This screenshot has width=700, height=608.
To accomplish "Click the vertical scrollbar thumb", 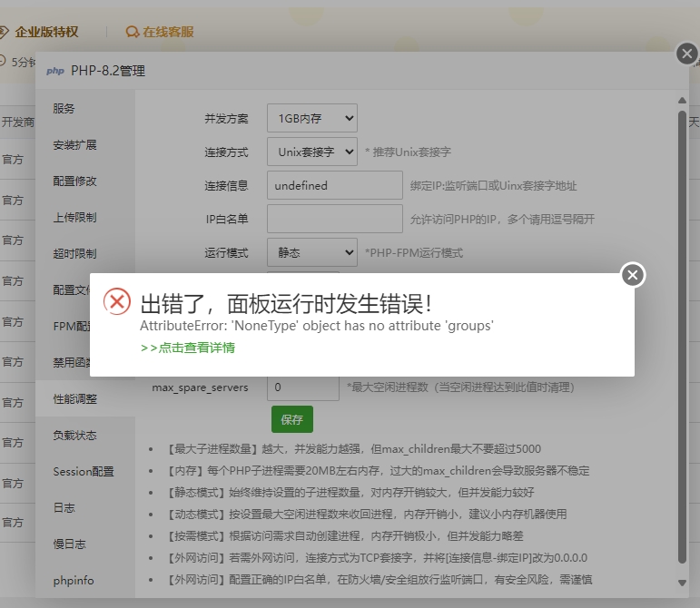I will click(682, 337).
